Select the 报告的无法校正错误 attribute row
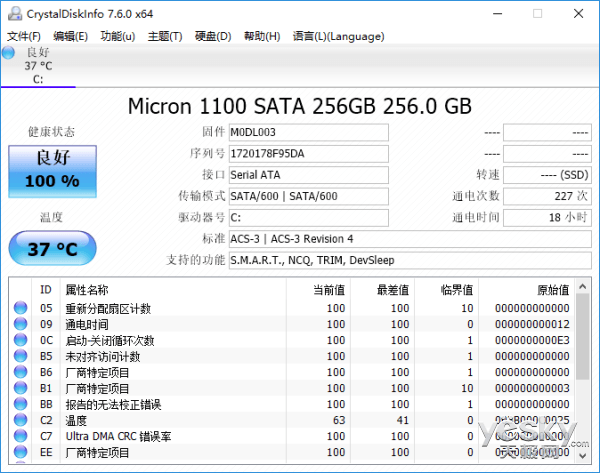 tap(292, 404)
